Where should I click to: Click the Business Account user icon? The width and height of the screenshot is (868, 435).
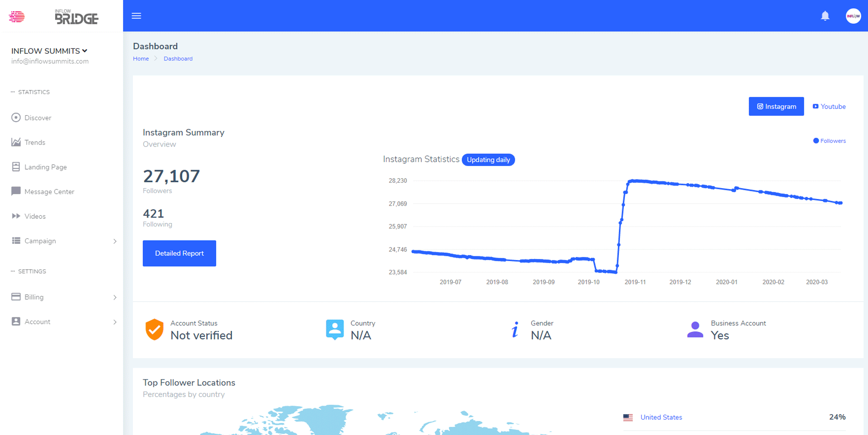(x=695, y=330)
